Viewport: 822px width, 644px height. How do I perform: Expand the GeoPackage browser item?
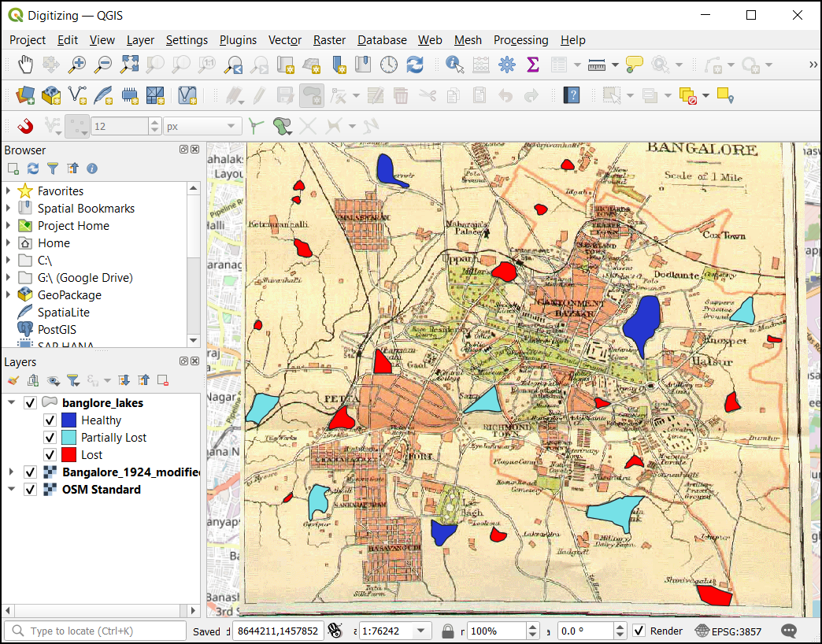tap(9, 294)
